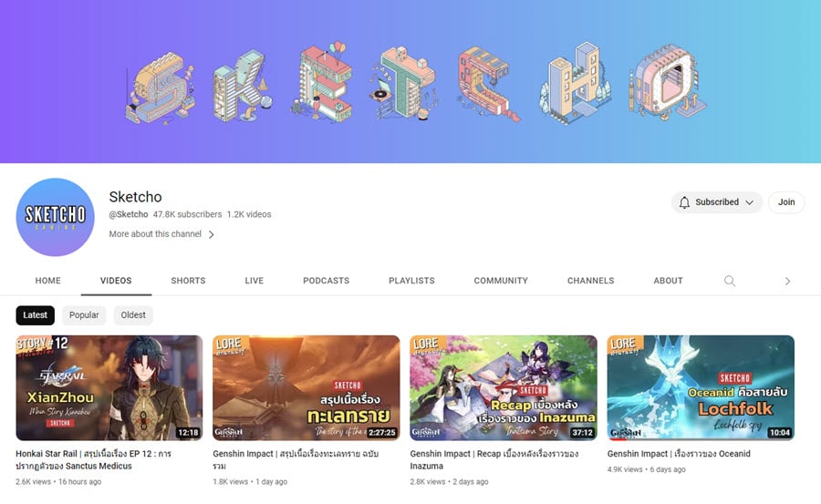Open the 2:27:25 desert story thumbnail

[x=307, y=388]
